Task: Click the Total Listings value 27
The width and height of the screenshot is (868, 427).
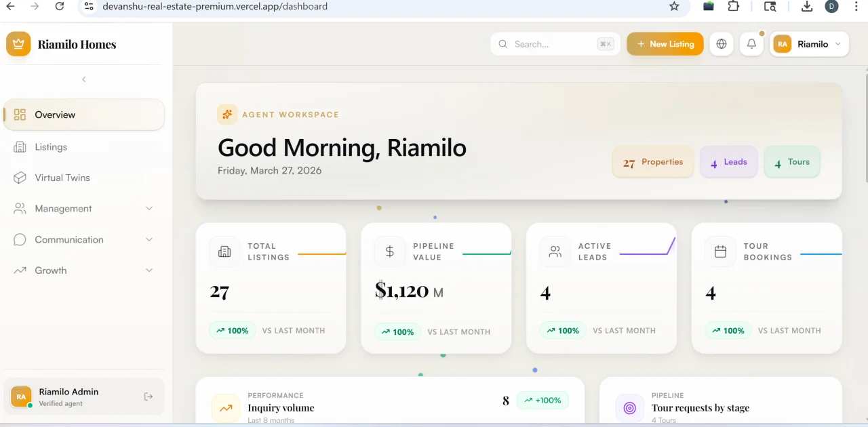Action: pos(220,292)
